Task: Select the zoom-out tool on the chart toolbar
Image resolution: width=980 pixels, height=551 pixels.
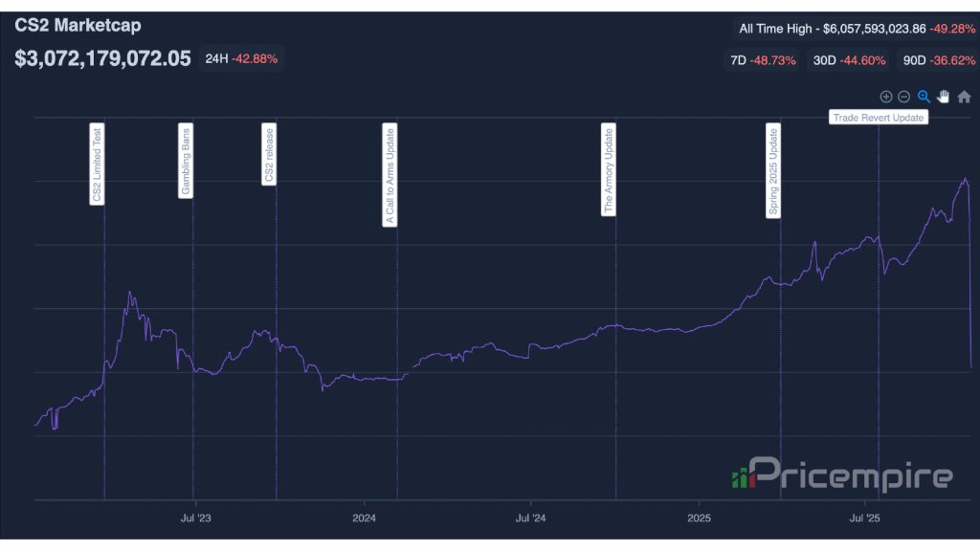Action: (x=904, y=96)
